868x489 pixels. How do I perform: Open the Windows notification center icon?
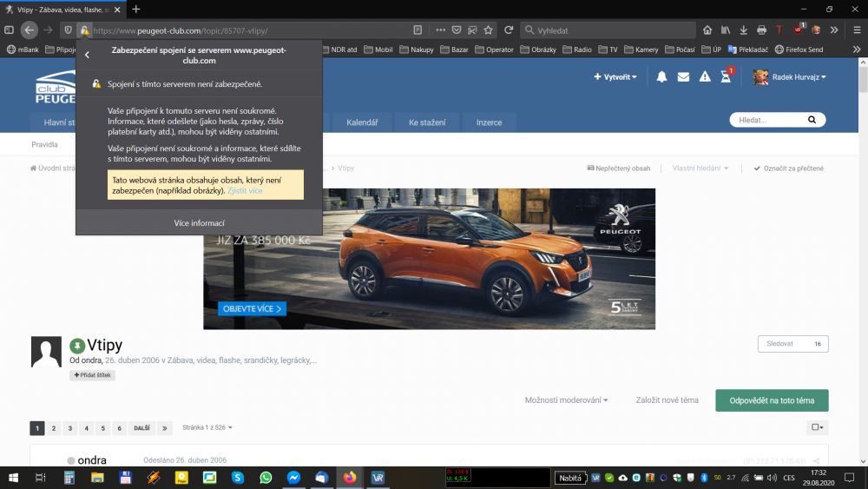[x=850, y=478]
